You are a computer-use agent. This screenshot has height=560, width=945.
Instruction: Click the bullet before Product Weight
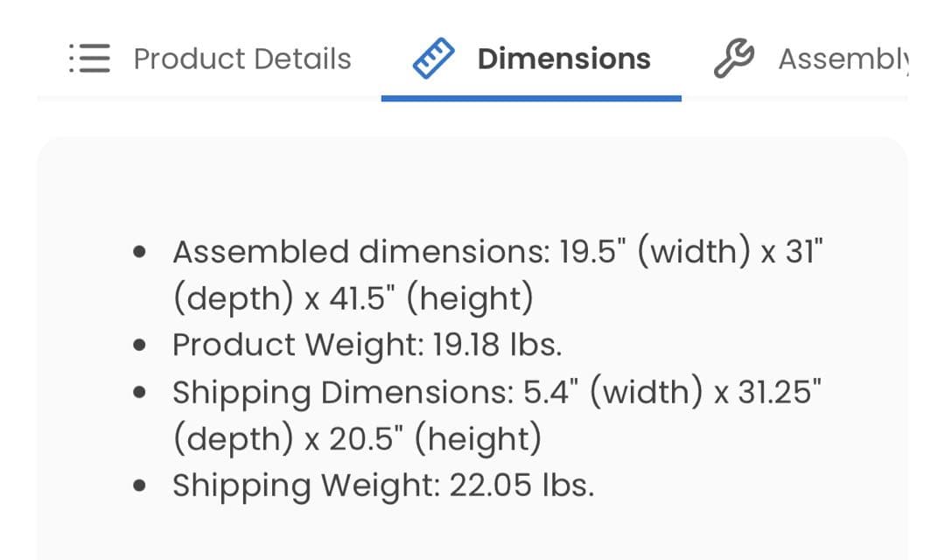tap(139, 346)
